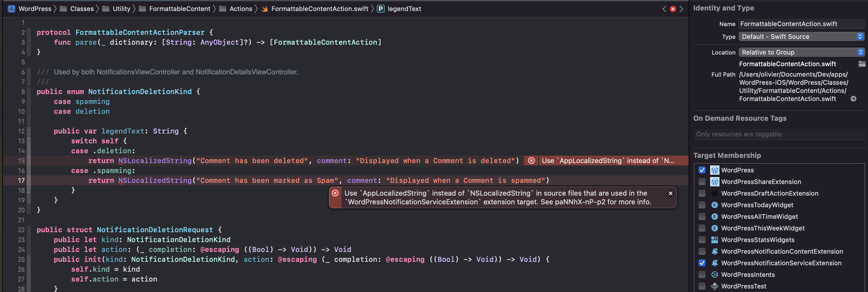
Task: Open the Type dropdown showing Default - Swift Source
Action: (x=801, y=37)
